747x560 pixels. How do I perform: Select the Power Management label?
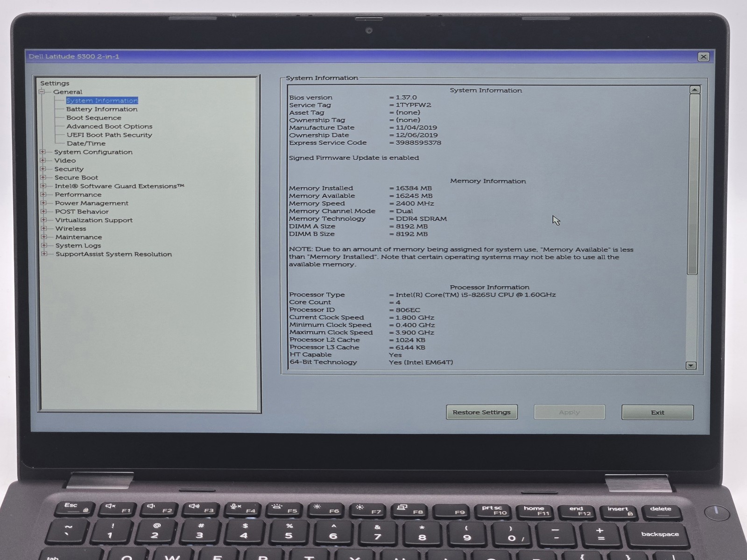92,203
